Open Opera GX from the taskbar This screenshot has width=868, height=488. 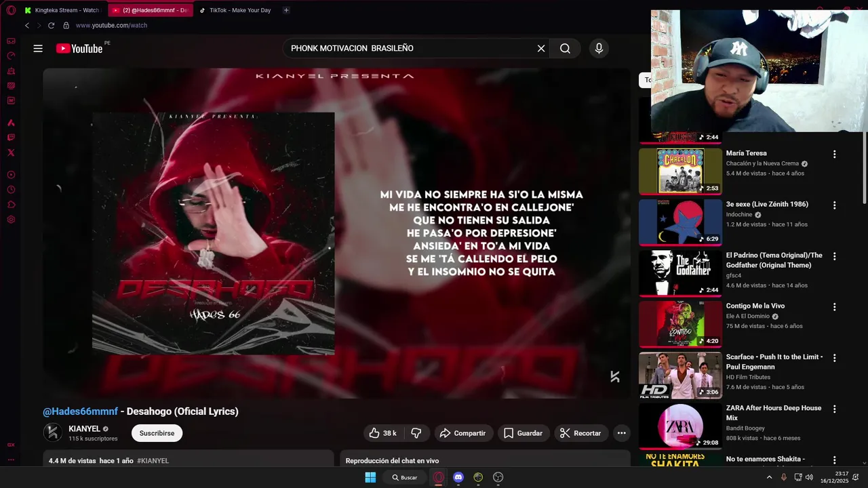[439, 477]
